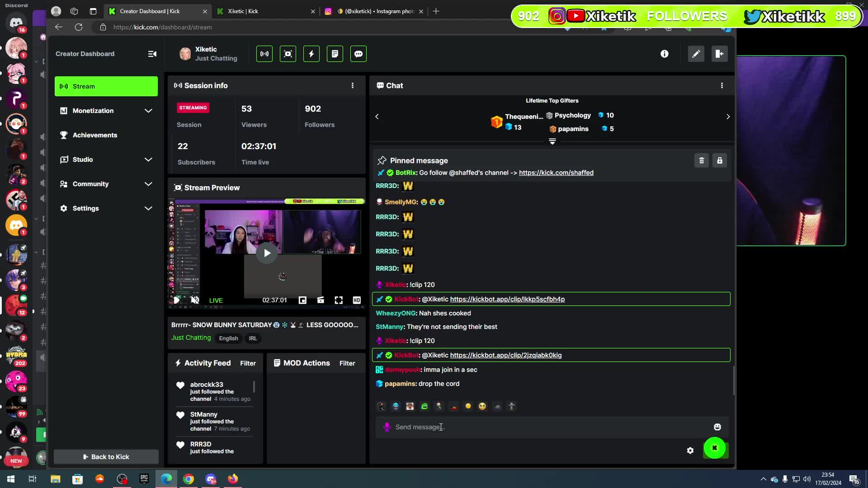This screenshot has height=488, width=868.
Task: Delete the pinned message with trash icon
Action: pyautogui.click(x=701, y=160)
